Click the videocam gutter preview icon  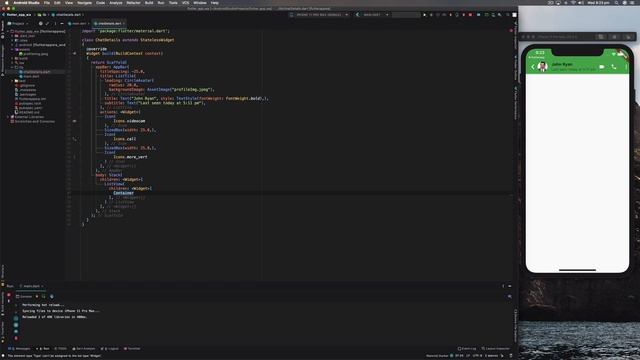[74, 121]
